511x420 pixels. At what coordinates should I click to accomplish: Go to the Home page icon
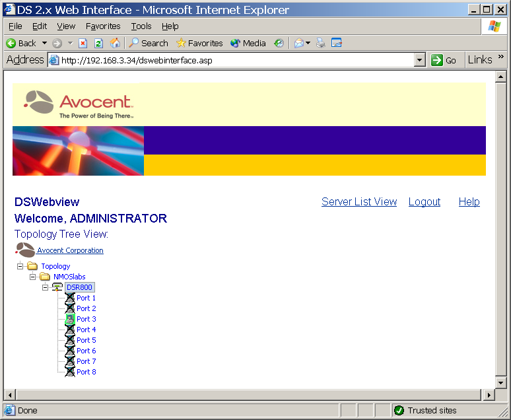115,43
